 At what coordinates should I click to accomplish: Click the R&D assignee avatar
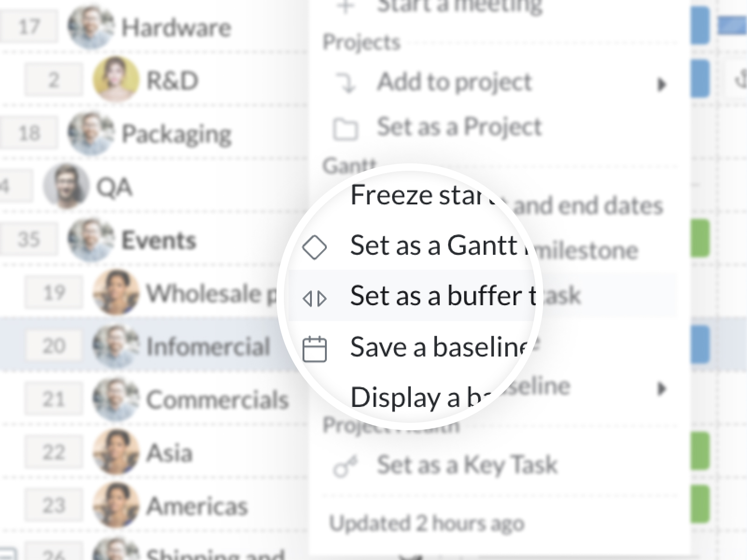(x=116, y=80)
